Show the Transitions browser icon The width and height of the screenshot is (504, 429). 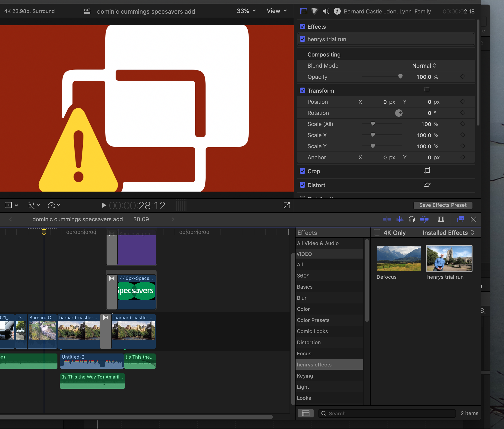(x=473, y=219)
